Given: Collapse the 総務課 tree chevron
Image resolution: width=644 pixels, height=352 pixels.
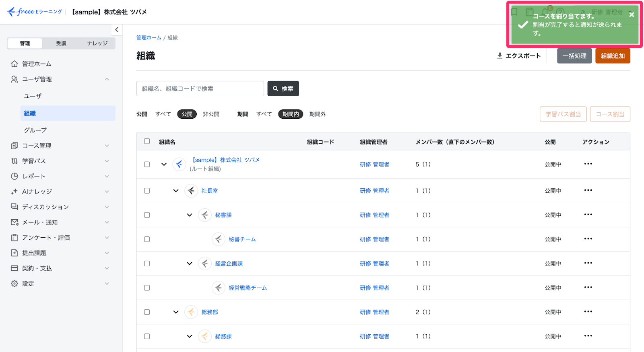Looking at the screenshot, I should click(190, 336).
